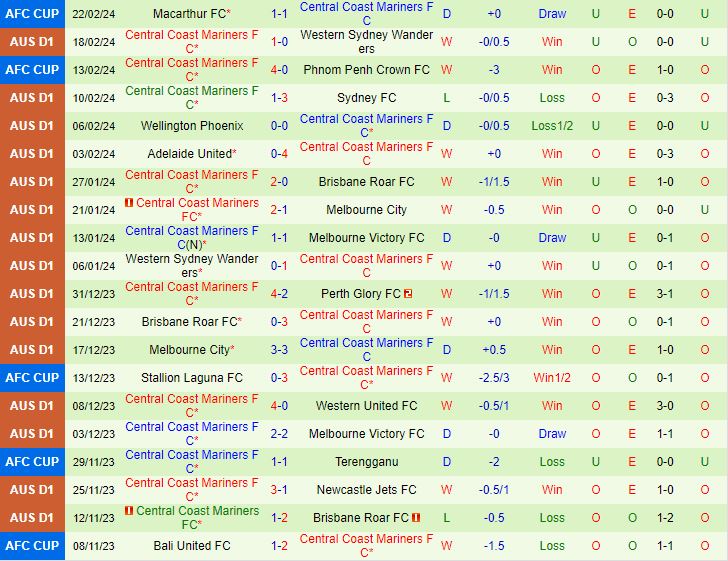The image size is (728, 561).
Task: Click the 3-1 half-time score in Perth Glory row
Action: [x=665, y=294]
